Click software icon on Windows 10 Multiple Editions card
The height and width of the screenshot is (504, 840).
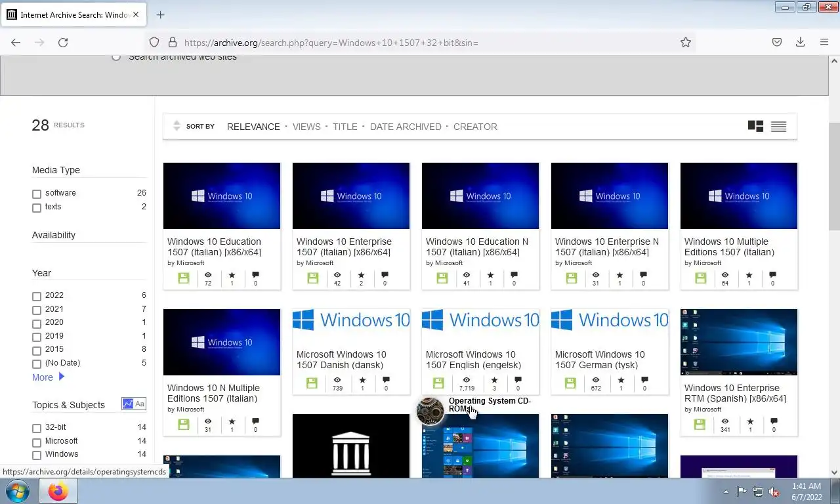(x=700, y=278)
